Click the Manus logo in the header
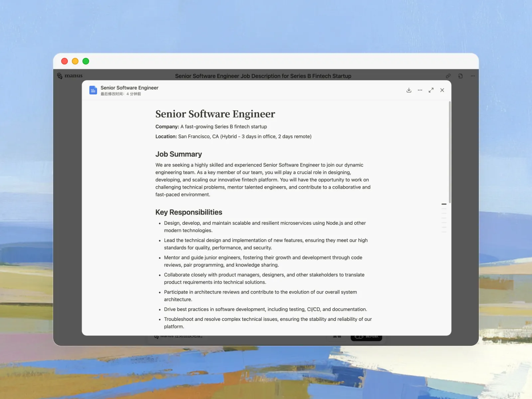Viewport: 532px width, 399px height. click(x=70, y=76)
